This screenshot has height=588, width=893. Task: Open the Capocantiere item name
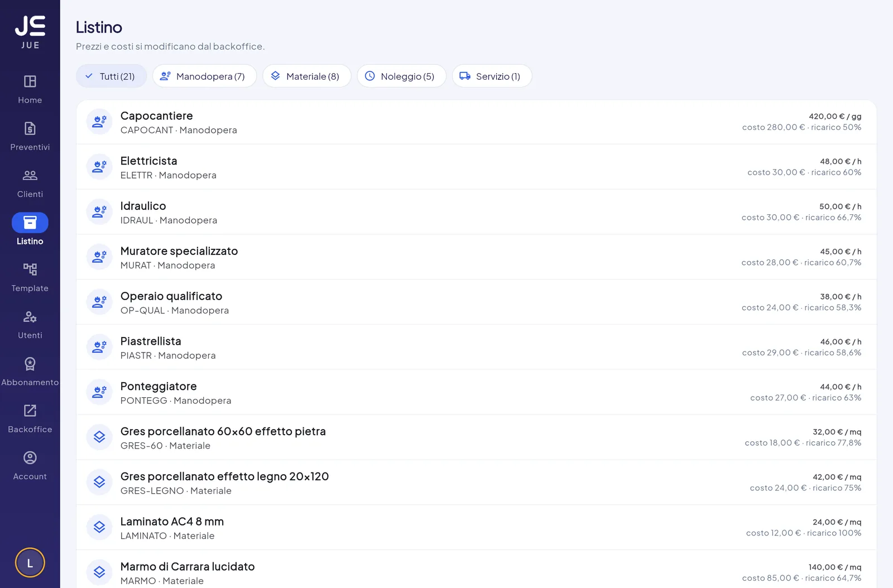point(157,116)
